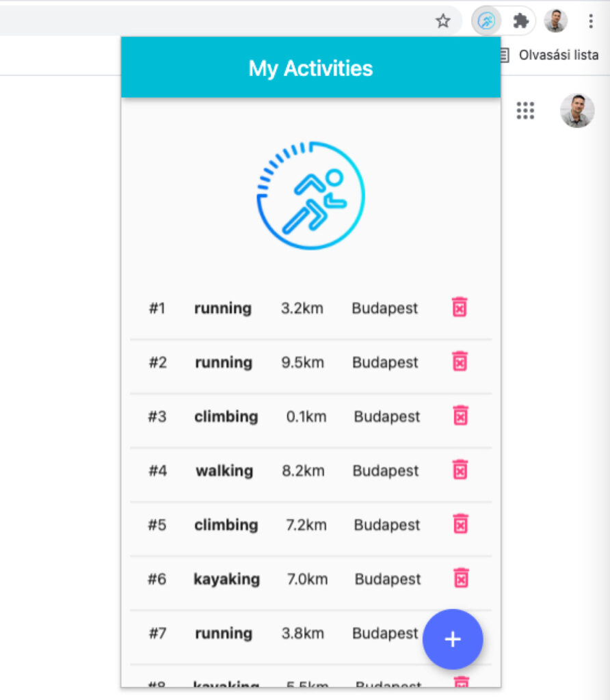Image resolution: width=610 pixels, height=700 pixels.
Task: Click the Google account profile picture on the page
Action: [x=577, y=111]
